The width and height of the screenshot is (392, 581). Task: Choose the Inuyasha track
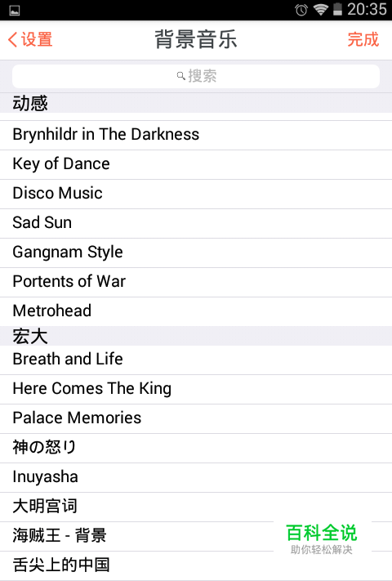(x=196, y=477)
